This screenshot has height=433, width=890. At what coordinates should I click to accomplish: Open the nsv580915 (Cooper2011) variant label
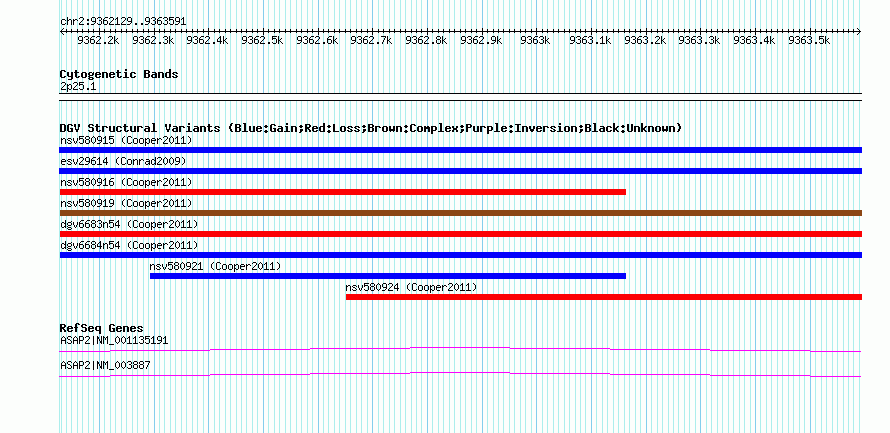click(x=126, y=140)
